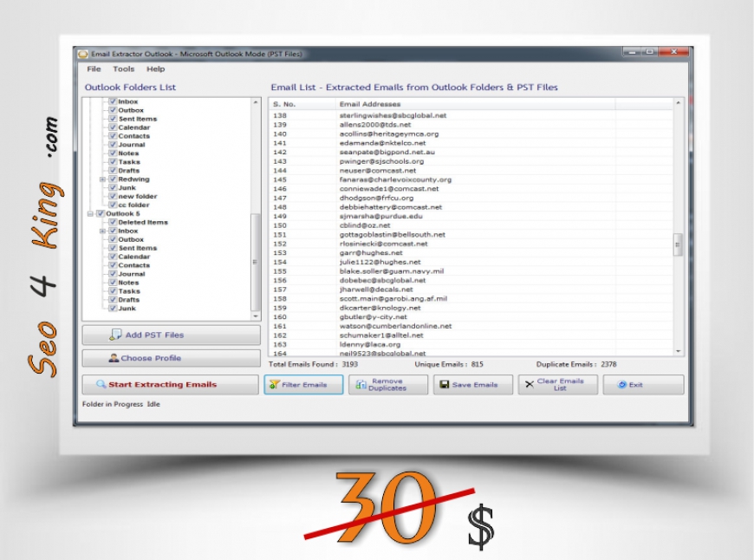Click Save Emails button
This screenshot has height=560, width=754.
click(x=472, y=384)
